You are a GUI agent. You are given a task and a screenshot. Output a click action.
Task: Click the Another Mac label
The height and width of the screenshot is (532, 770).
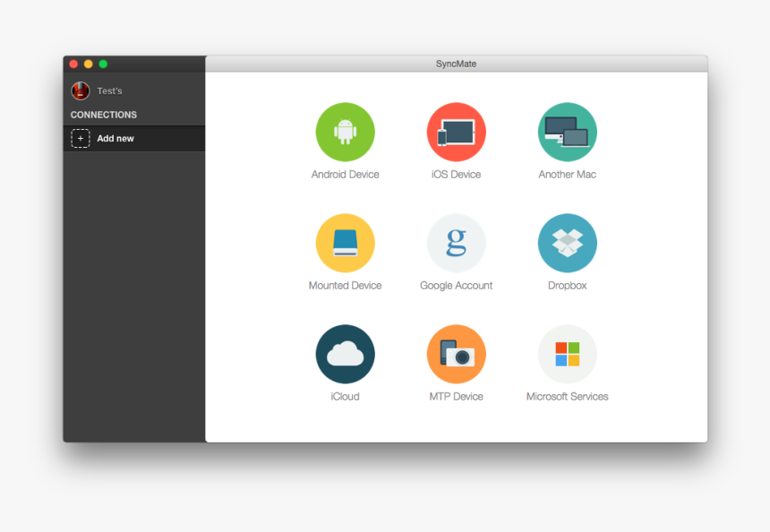coord(567,175)
